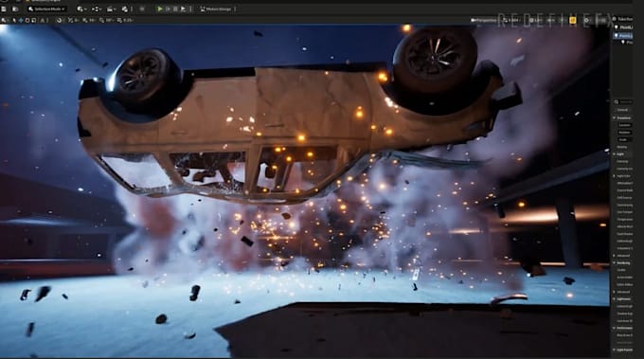Viewport: 644px width, 359px height.
Task: Click the frame step button beside Play
Action: pyautogui.click(x=168, y=9)
